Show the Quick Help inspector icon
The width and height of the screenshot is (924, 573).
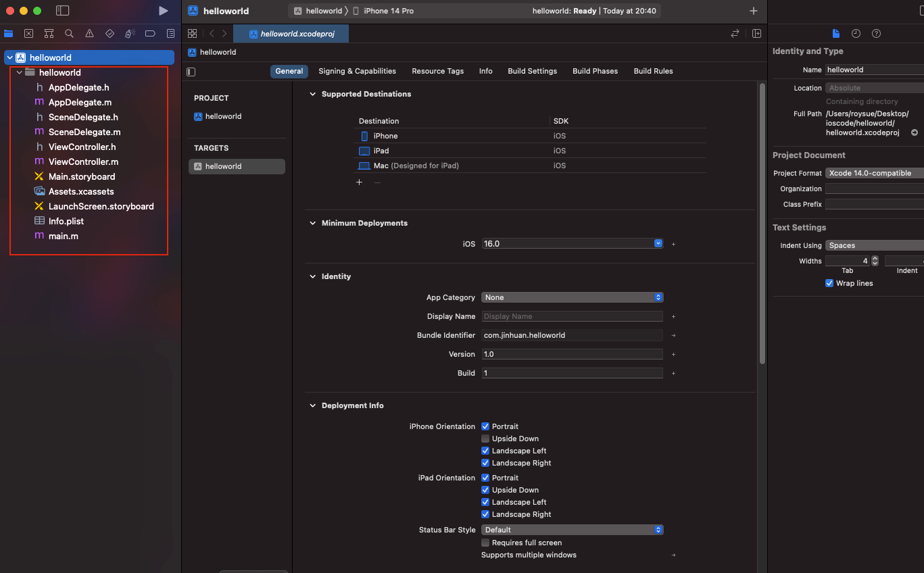tap(876, 34)
